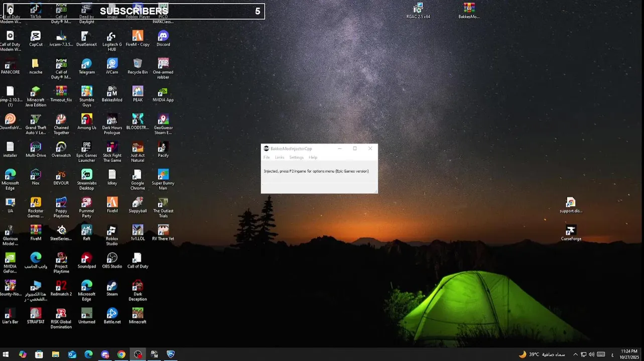Viewport: 644px width, 361px height.
Task: Open the Windows Start menu
Action: pos(6,354)
